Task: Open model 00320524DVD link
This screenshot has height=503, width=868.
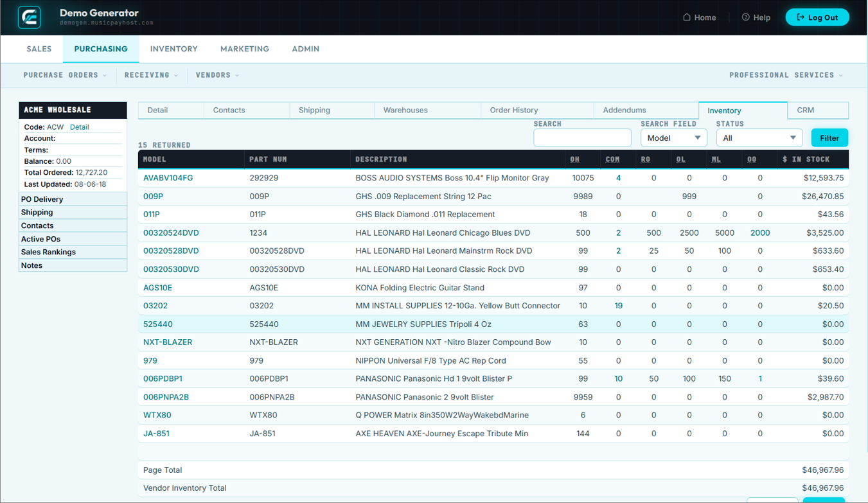Action: 171,233
